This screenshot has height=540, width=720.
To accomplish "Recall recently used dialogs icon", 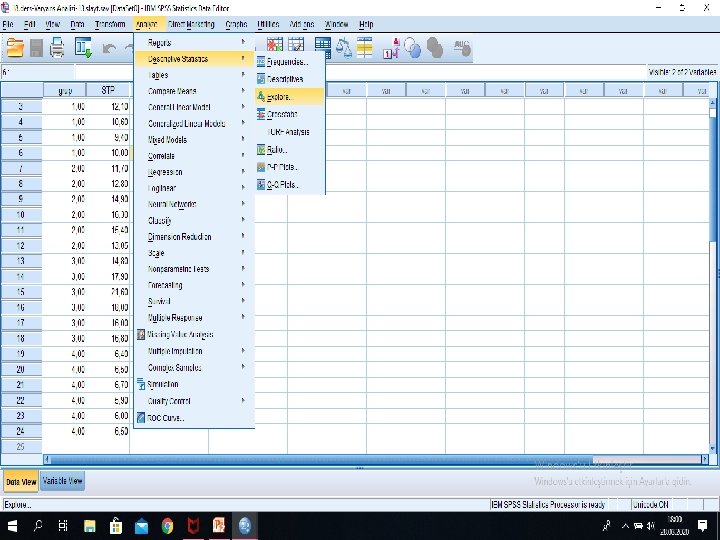I will [83, 48].
